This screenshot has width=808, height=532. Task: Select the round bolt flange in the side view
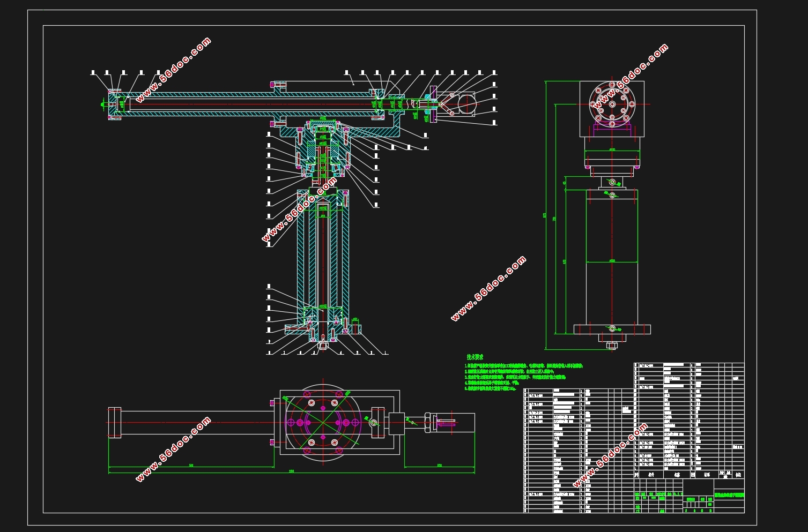click(x=612, y=104)
